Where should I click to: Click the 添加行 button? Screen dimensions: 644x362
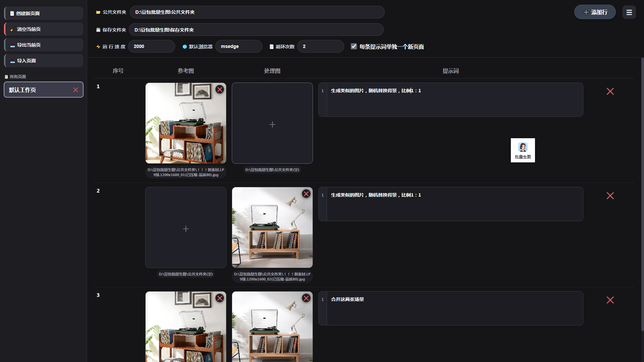(x=595, y=12)
